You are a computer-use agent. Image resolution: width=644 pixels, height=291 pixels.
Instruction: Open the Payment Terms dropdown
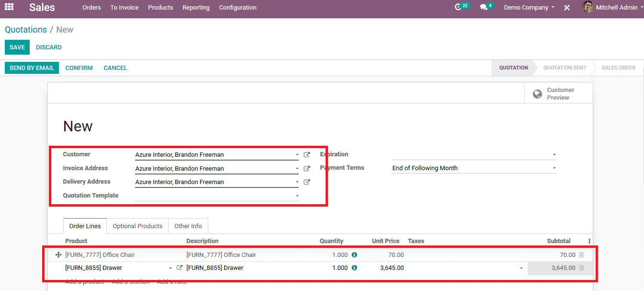coord(554,168)
